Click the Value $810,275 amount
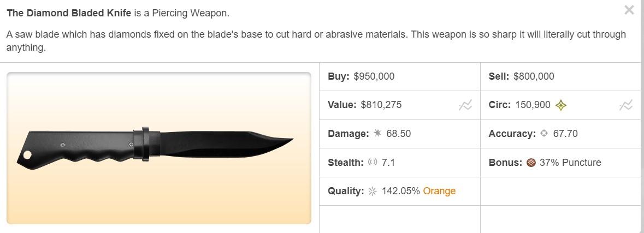Viewport: 644px width, 233px height. click(x=381, y=105)
